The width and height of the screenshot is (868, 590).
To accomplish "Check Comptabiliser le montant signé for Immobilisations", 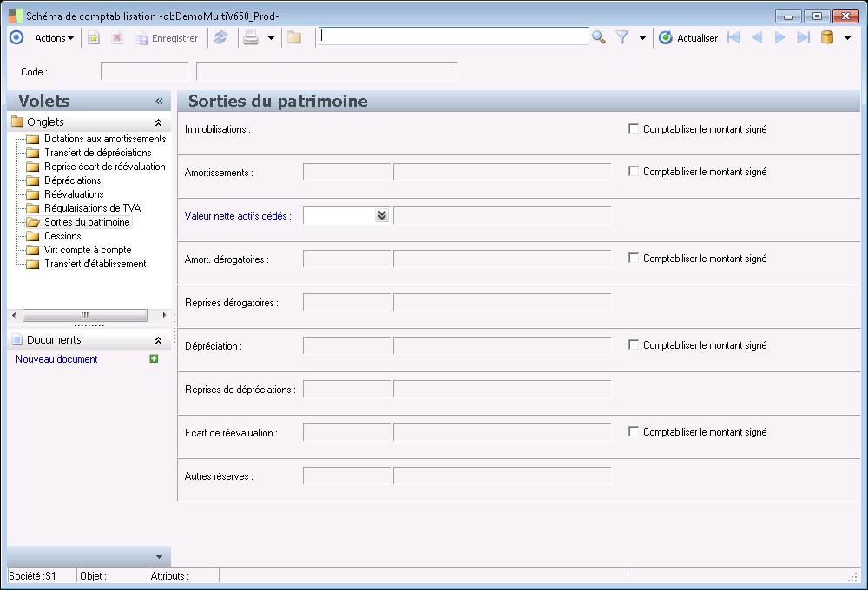I will (634, 128).
